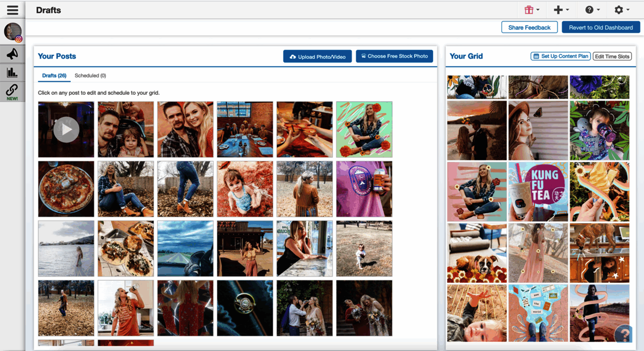Click the link icon labeled NEW
This screenshot has width=644, height=351.
(12, 91)
